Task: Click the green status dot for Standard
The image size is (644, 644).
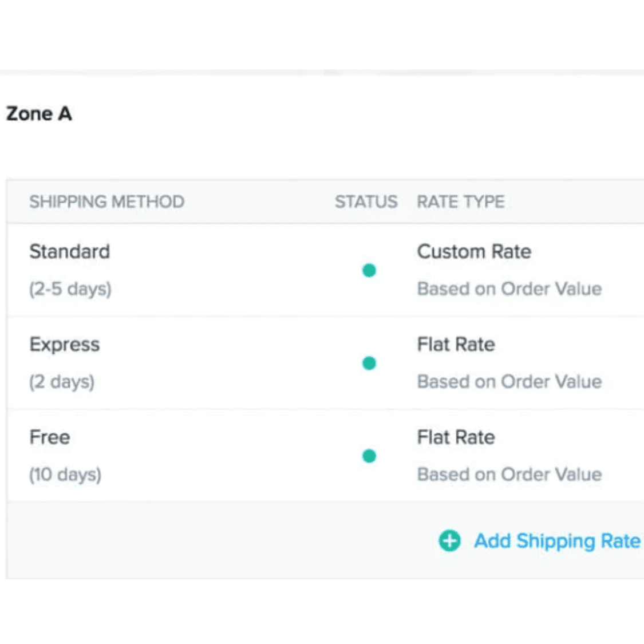Action: (x=369, y=270)
